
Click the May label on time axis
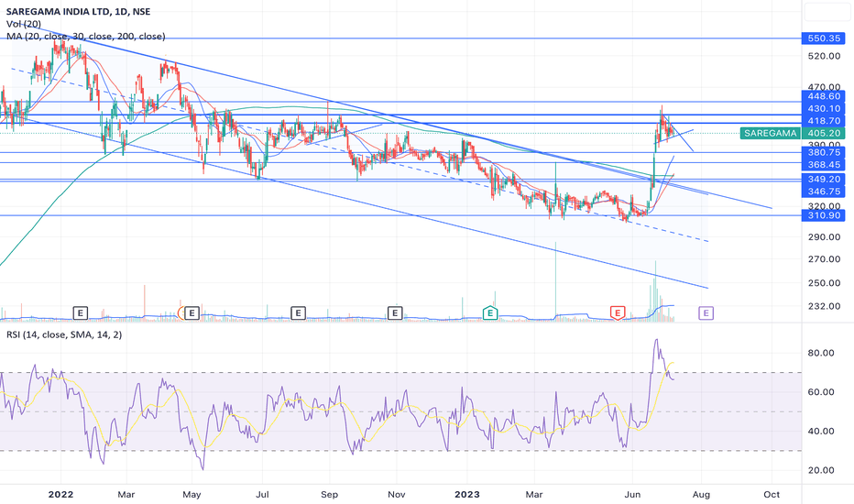coord(192,495)
